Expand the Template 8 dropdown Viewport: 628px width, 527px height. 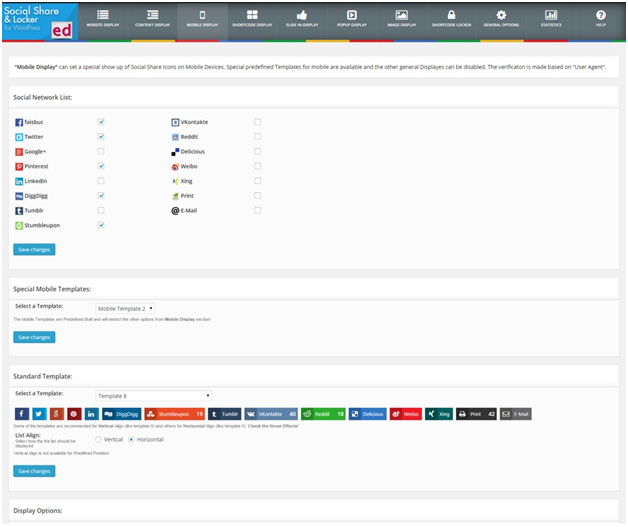tap(153, 395)
